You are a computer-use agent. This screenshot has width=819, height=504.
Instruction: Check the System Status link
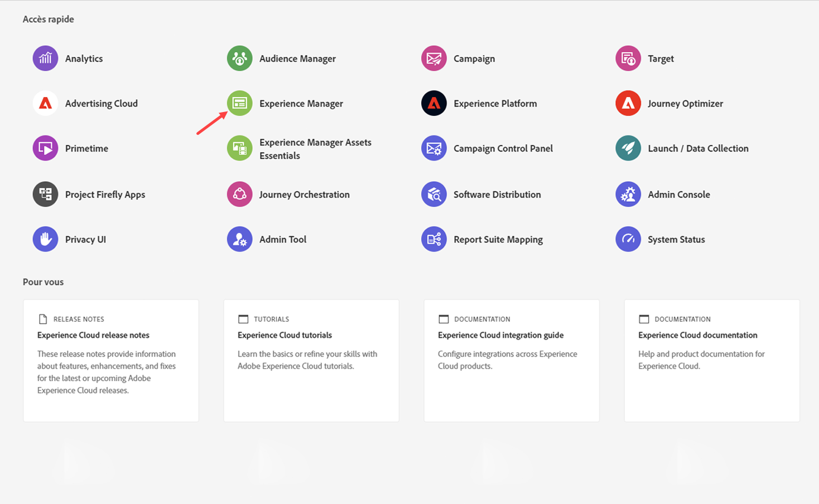coord(676,239)
